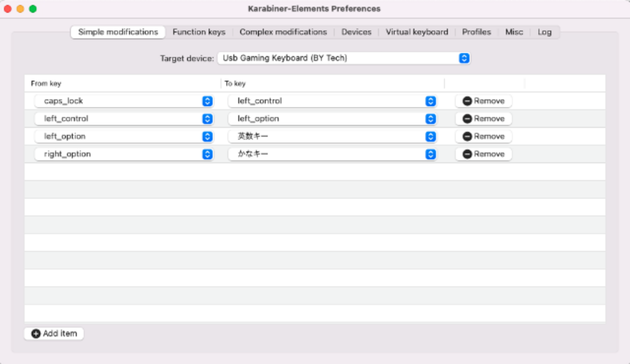Screen dimensions: 630x364
Task: Change To key set to left_option
Action: (332, 119)
